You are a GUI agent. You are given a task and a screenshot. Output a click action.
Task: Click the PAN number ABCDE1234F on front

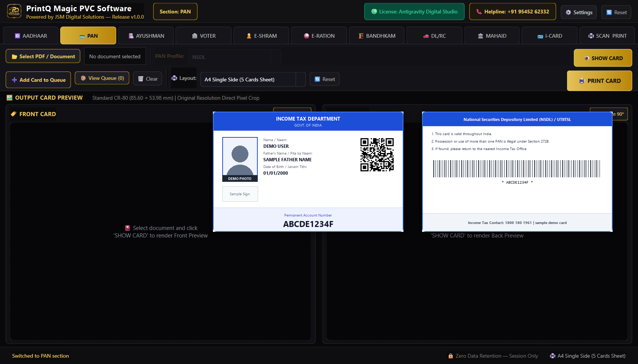click(308, 224)
